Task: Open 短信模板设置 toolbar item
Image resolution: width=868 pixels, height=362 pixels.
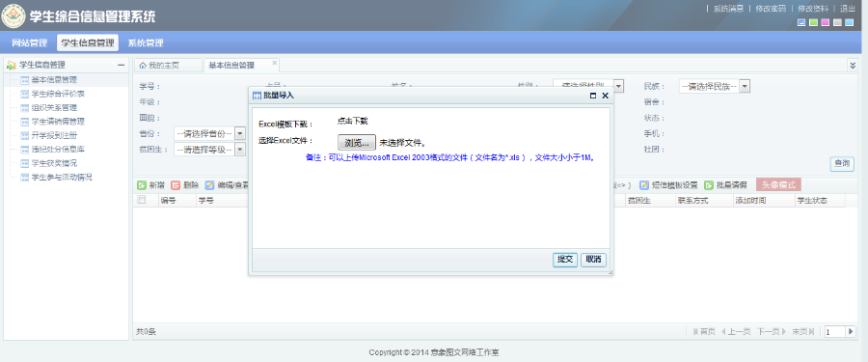Action: pos(668,185)
